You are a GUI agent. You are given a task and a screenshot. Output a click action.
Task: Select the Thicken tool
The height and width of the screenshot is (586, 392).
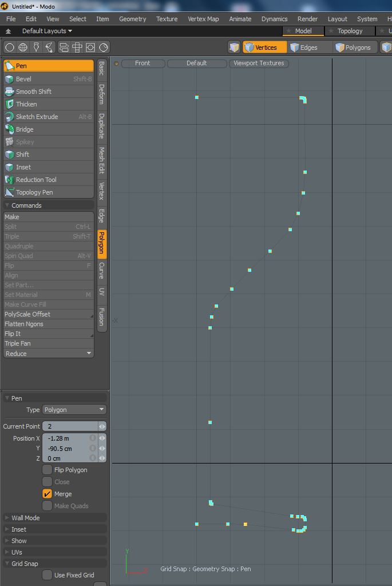[49, 104]
